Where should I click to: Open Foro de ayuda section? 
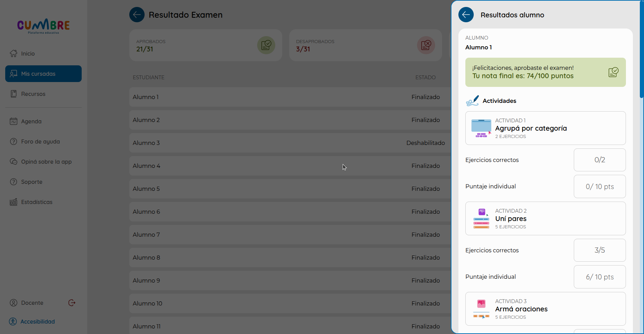(43, 141)
